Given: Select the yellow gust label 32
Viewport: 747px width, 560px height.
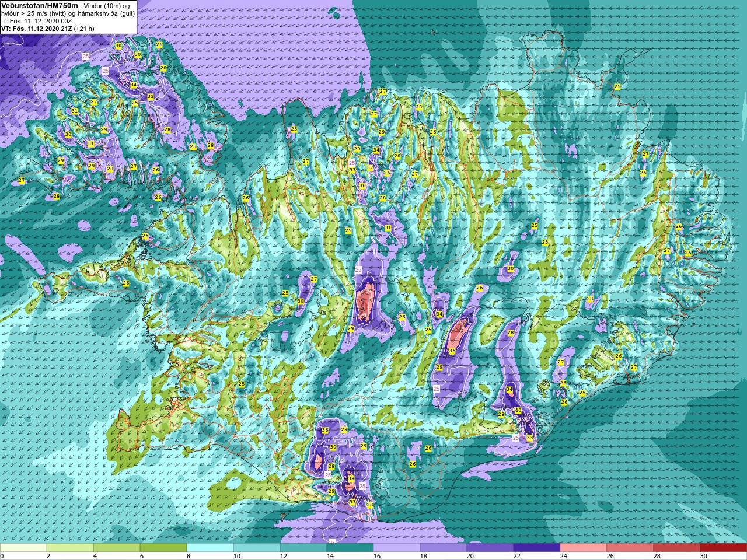Looking at the screenshot, I should [151, 97].
